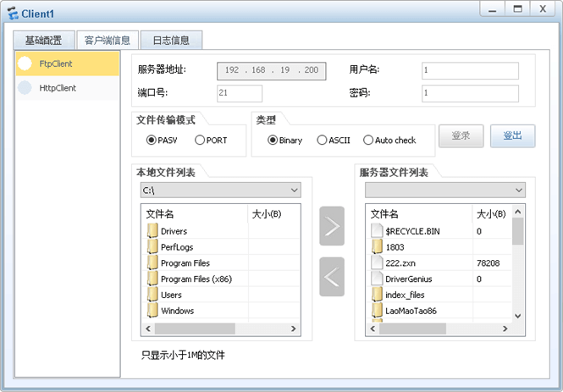Select the $RECYCLE.BIN file icon
563x392 pixels.
click(377, 231)
